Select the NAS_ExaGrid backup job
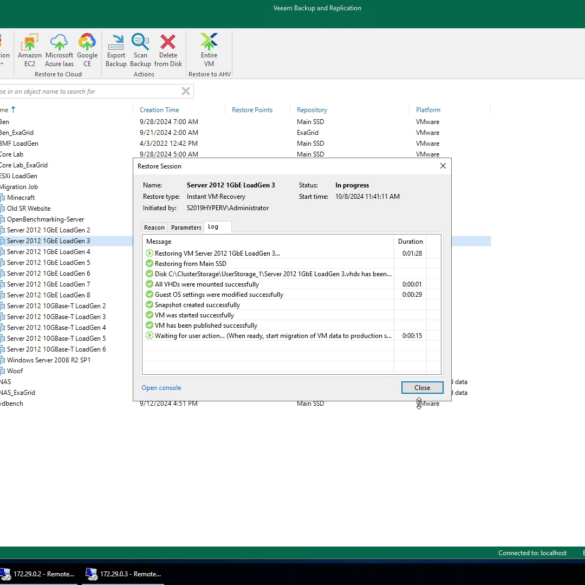 18,392
